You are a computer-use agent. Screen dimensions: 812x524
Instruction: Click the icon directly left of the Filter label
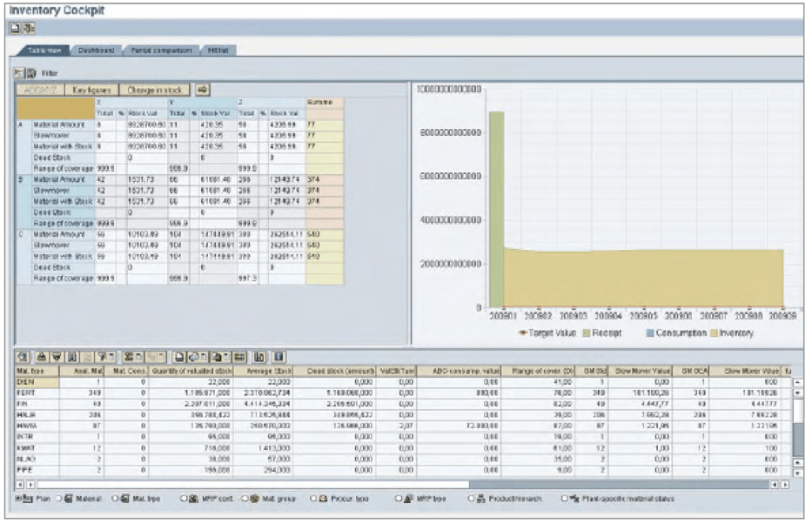click(31, 73)
